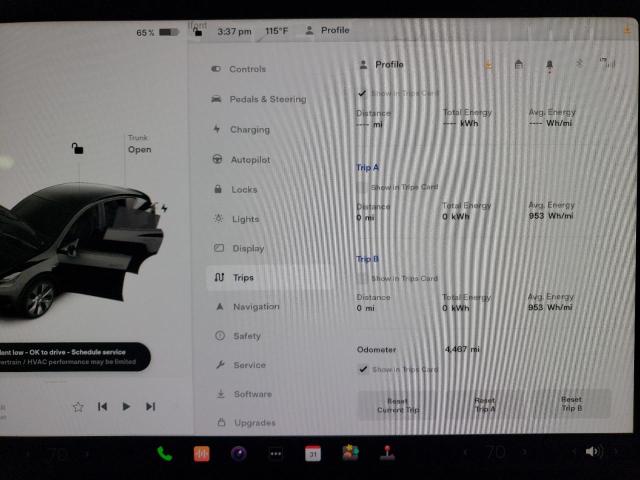Toggle Show in Trips Card under Trip A
The image size is (640, 480).
click(361, 187)
